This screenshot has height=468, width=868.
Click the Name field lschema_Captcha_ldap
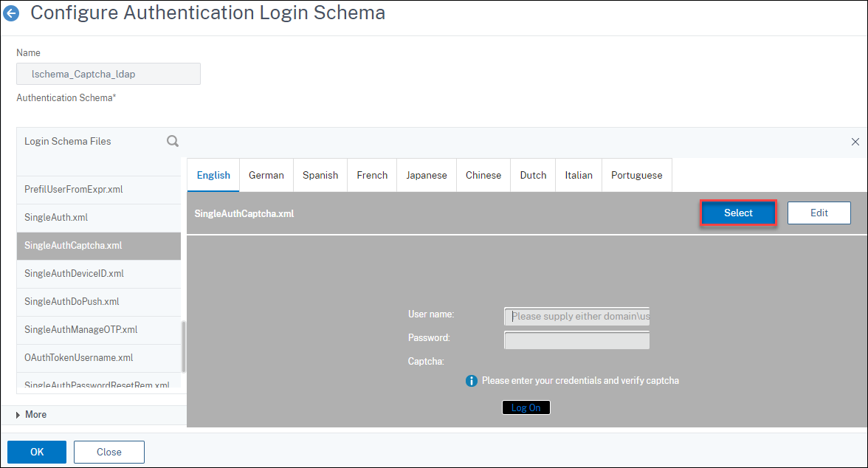click(108, 74)
